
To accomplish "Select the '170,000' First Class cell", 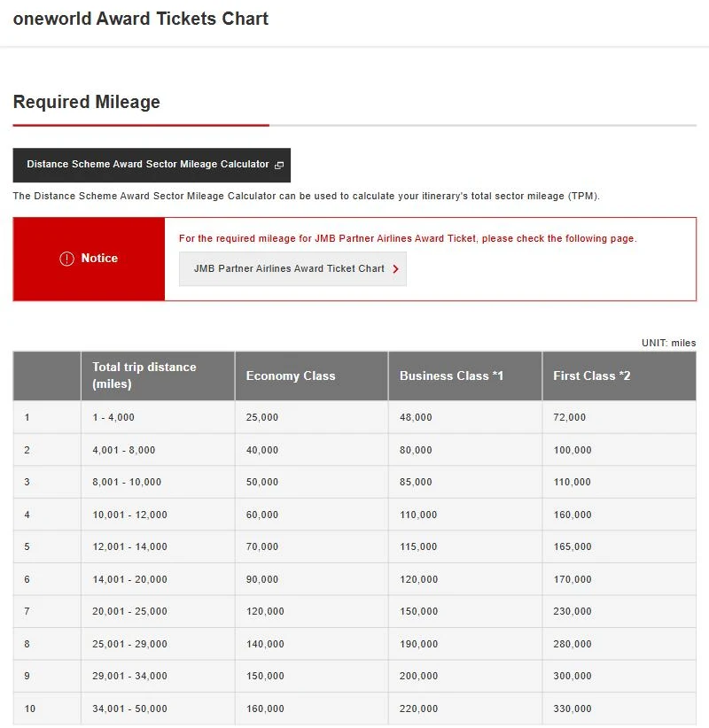I will click(619, 579).
